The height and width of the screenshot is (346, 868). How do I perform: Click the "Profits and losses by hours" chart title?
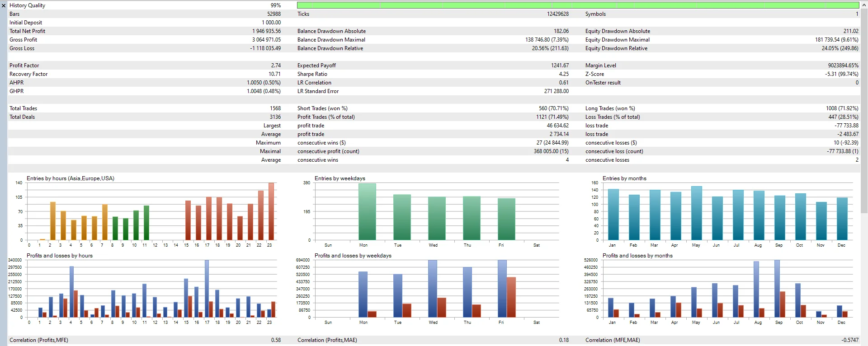click(60, 256)
